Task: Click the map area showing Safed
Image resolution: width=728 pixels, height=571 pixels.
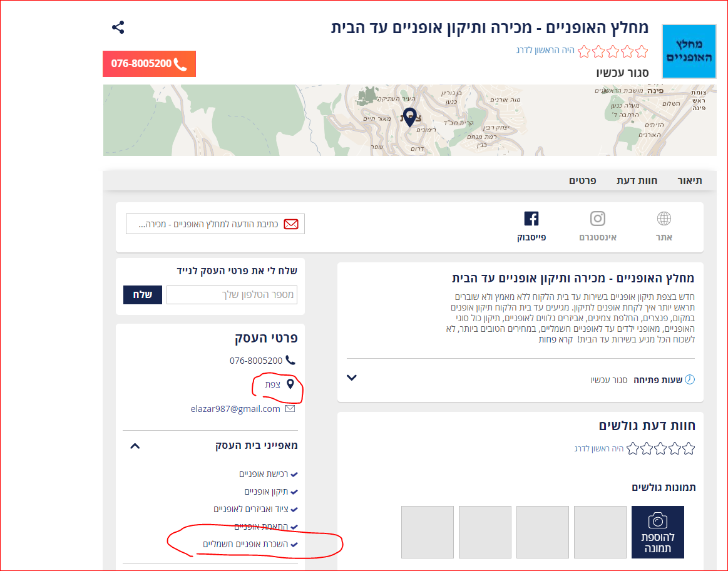Action: 409,120
